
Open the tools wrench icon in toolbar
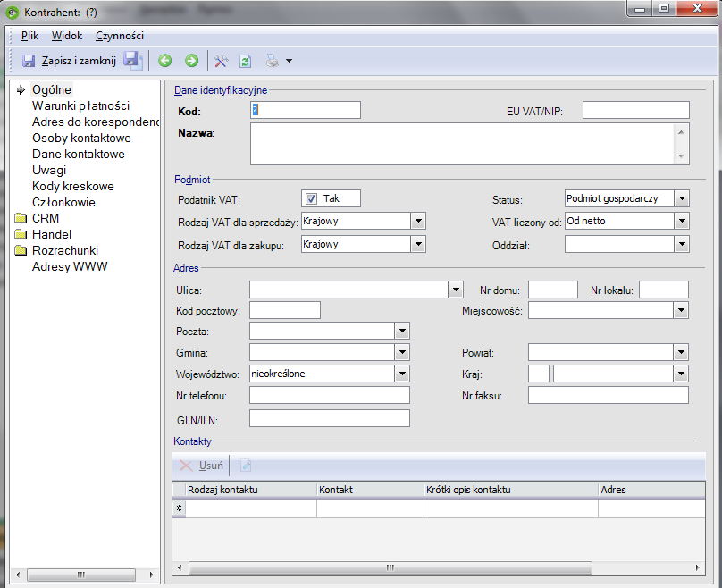point(221,61)
